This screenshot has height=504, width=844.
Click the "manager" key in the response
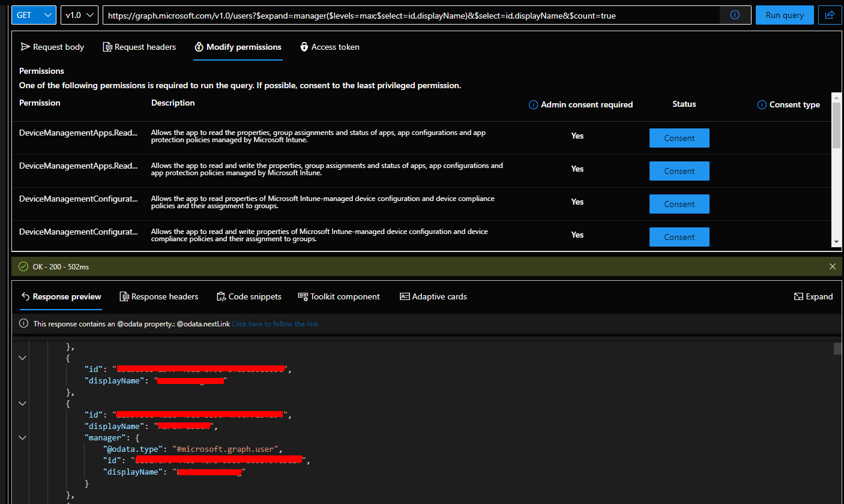[104, 437]
